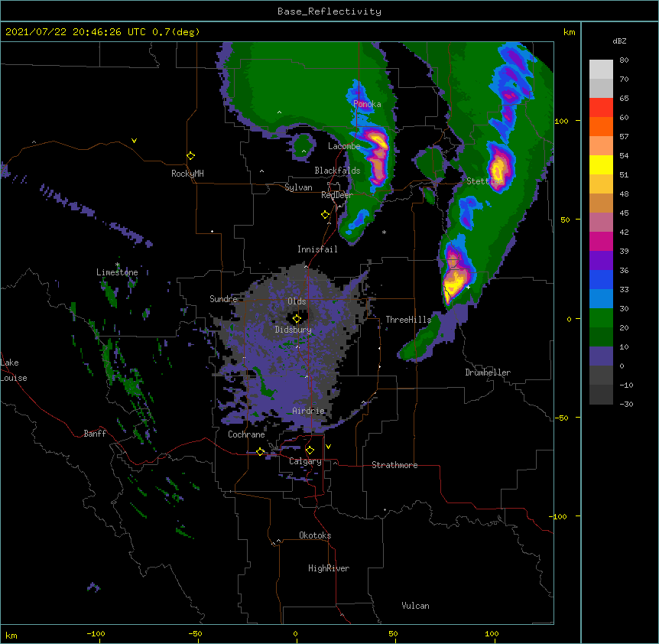The width and height of the screenshot is (659, 644).
Task: Select the 65 dBZ red color swatch
Action: point(601,107)
